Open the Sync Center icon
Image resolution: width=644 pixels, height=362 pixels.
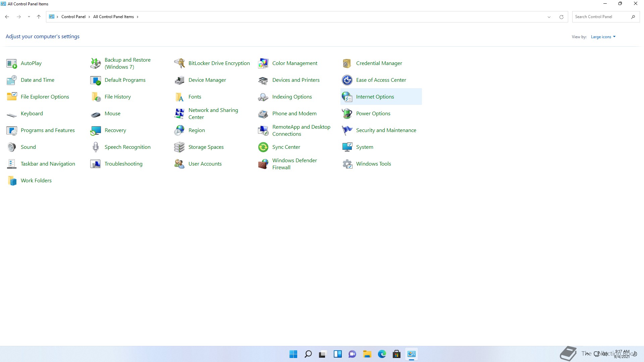point(263,147)
